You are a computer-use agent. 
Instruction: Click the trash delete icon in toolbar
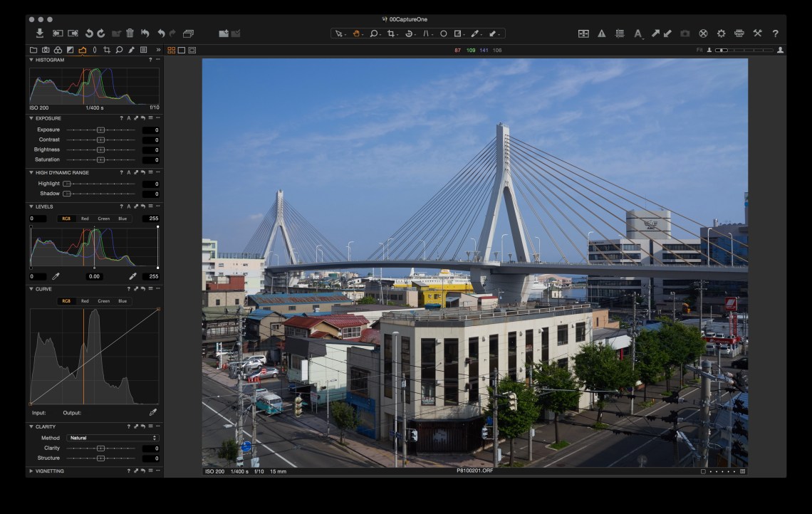(x=130, y=33)
